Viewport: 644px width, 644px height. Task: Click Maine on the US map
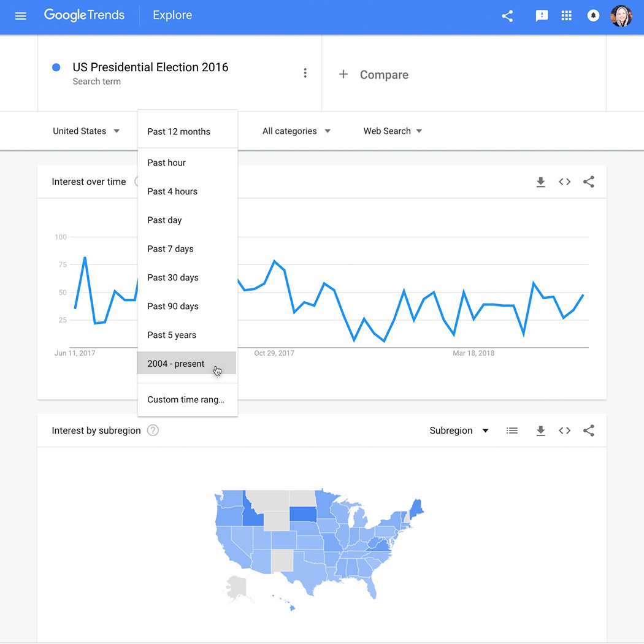point(416,508)
